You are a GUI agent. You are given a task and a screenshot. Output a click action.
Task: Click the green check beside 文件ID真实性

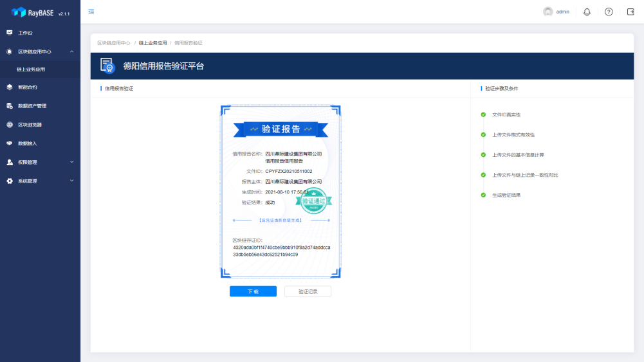pyautogui.click(x=483, y=114)
